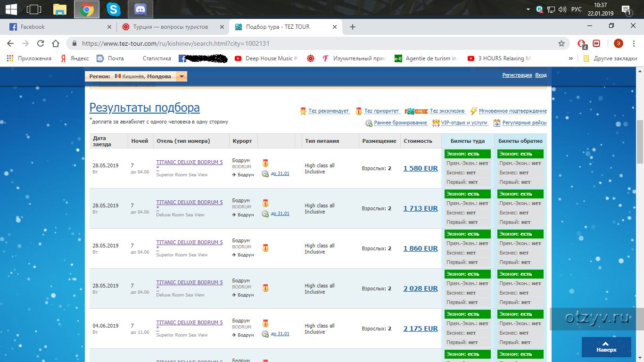The image size is (644, 362).
Task: Click РУС language indicator in tray
Action: (x=576, y=9)
